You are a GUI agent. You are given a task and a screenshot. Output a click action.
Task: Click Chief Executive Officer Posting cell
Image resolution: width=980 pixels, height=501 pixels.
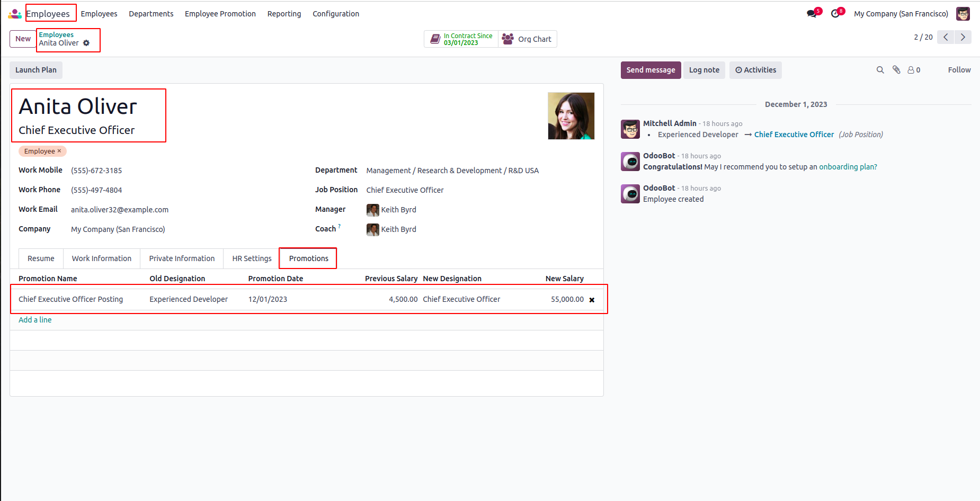(x=70, y=299)
